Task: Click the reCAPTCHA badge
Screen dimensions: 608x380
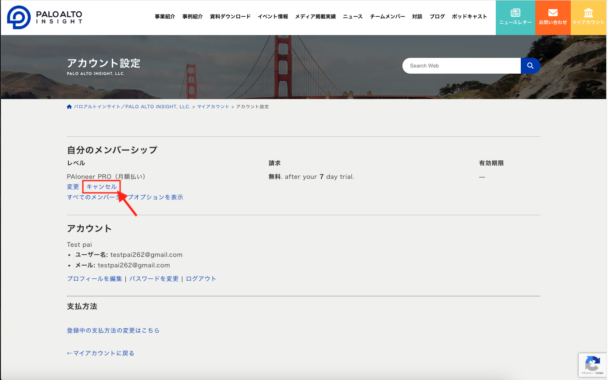Action: click(x=592, y=364)
